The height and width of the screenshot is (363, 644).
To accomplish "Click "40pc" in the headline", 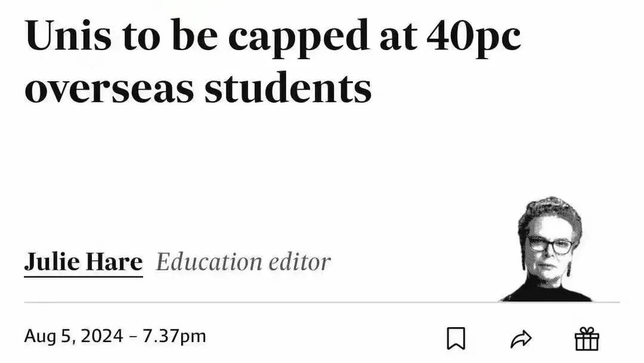I will (x=474, y=38).
